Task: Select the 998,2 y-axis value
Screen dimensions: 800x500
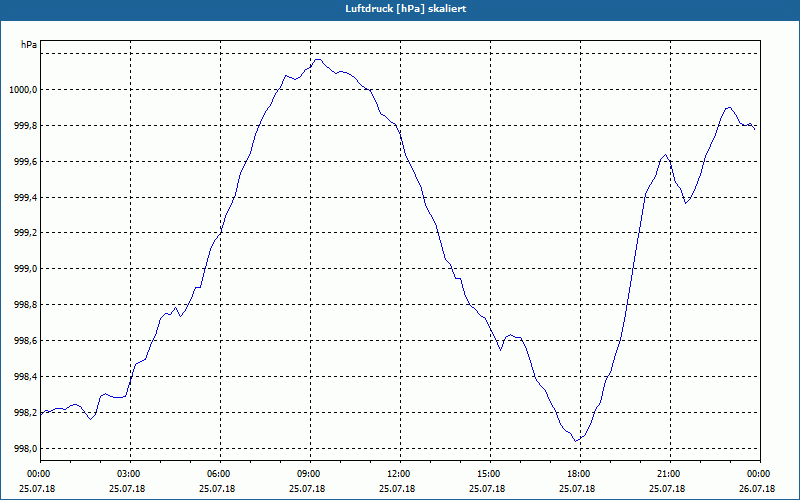Action: point(26,413)
